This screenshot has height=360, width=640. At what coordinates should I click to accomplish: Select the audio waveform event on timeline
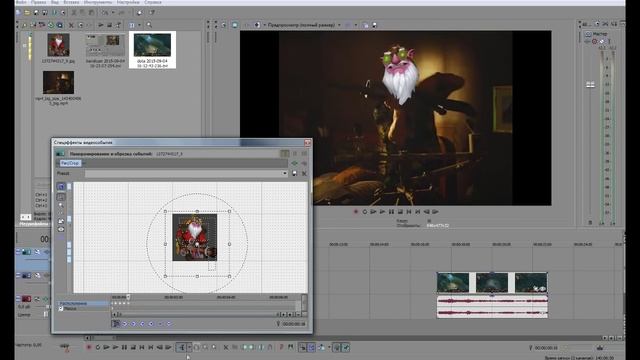492,307
